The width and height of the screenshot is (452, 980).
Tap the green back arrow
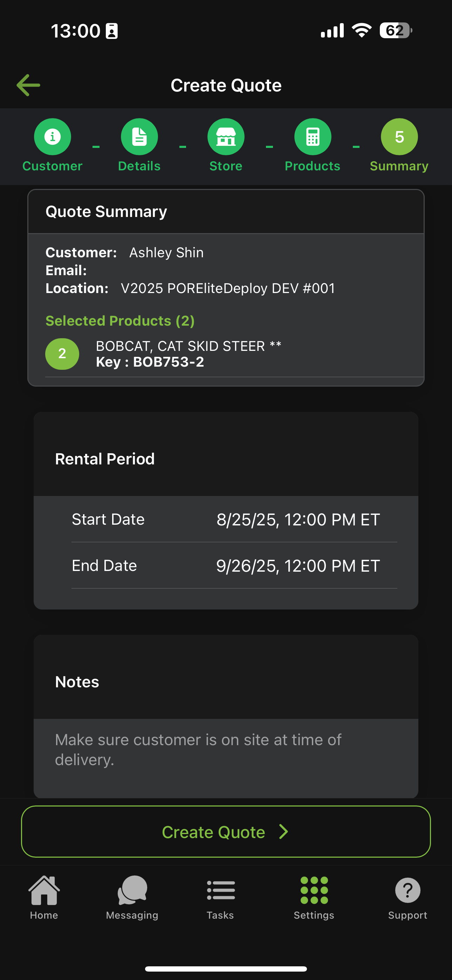point(28,85)
